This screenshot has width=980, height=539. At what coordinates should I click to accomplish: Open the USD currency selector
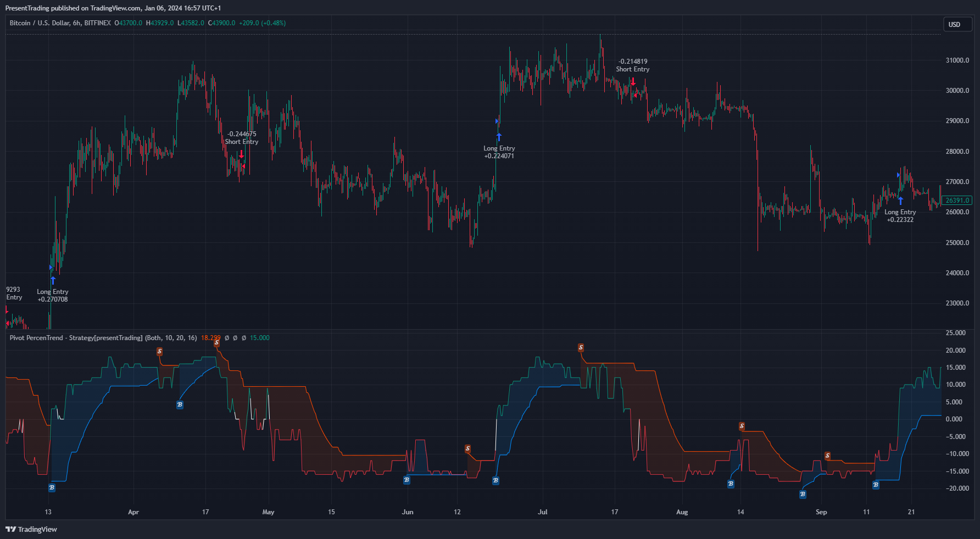click(x=957, y=24)
